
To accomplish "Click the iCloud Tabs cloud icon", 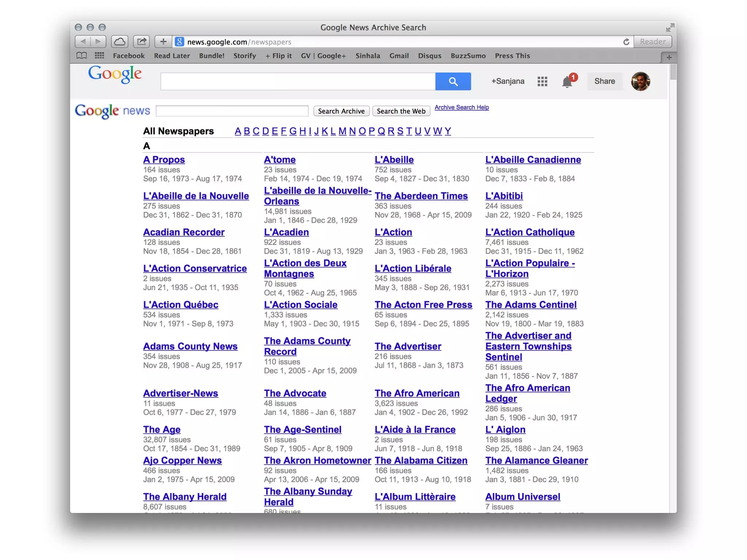I will (120, 42).
